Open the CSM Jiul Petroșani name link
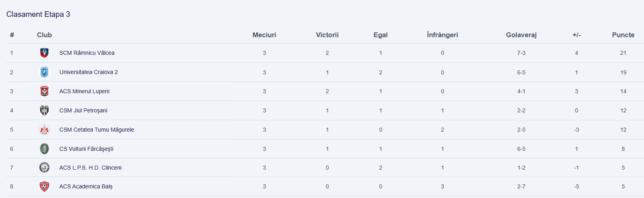The image size is (644, 198). [83, 110]
